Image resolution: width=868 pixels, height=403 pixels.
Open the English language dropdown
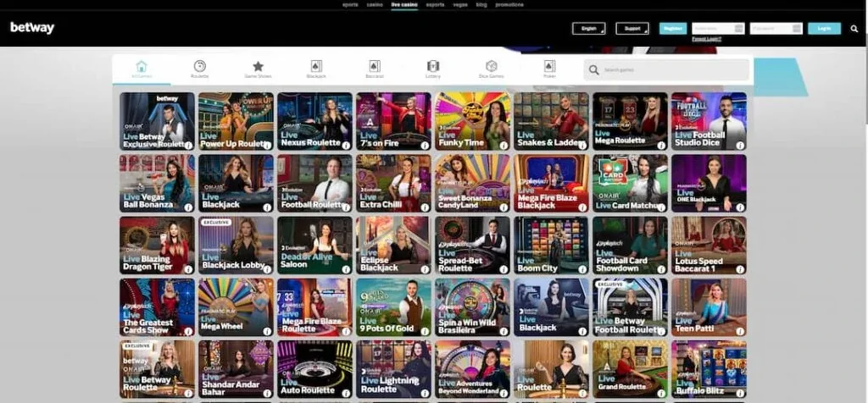(x=588, y=28)
